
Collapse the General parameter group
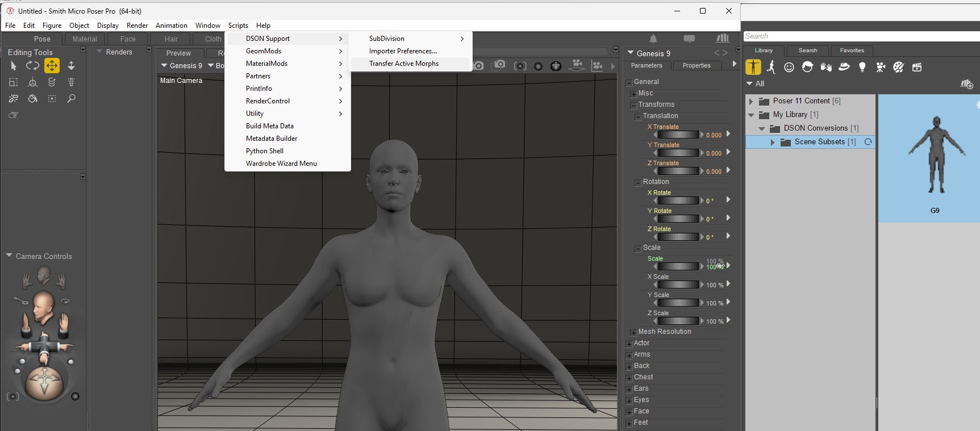(x=629, y=83)
